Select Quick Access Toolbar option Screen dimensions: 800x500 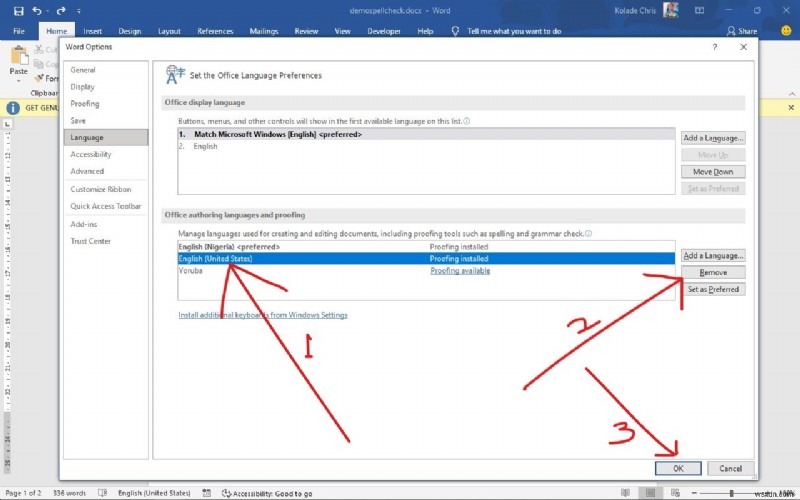(106, 206)
